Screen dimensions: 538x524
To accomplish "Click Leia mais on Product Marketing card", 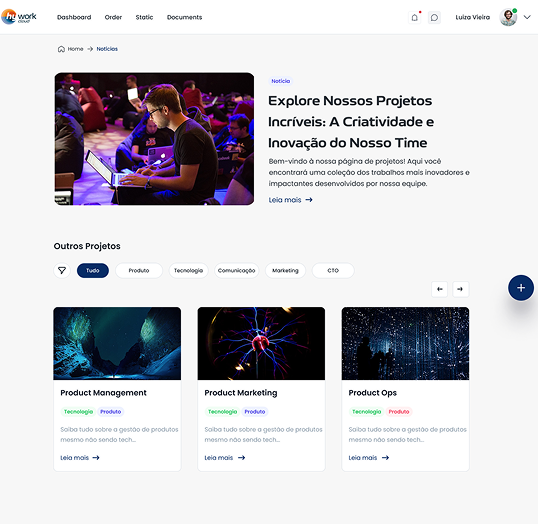I will [x=225, y=458].
